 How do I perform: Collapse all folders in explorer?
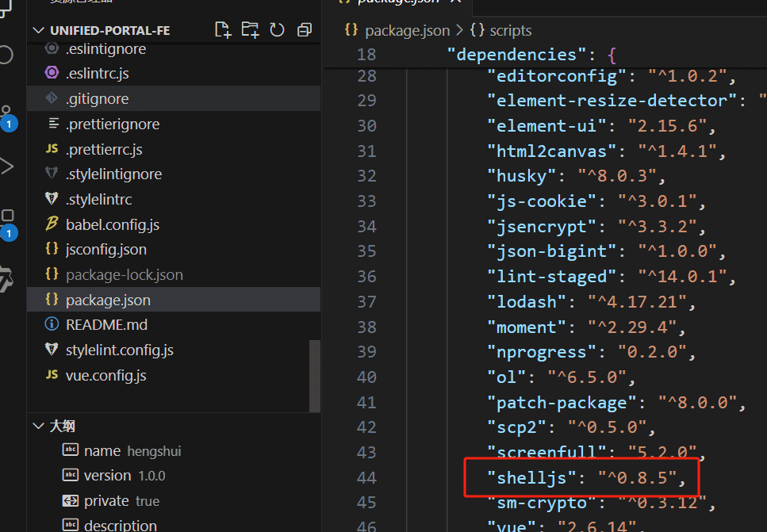pyautogui.click(x=304, y=30)
